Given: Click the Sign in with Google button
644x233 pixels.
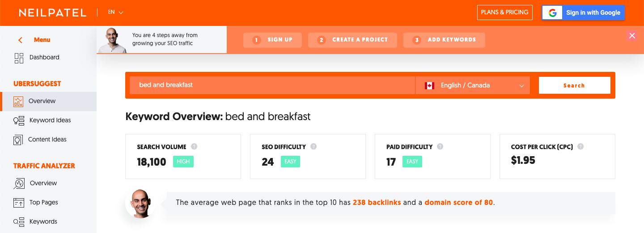Looking at the screenshot, I should [x=583, y=12].
